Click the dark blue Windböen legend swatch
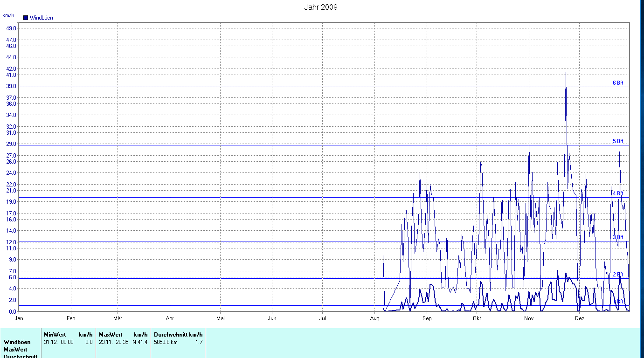 pyautogui.click(x=26, y=18)
